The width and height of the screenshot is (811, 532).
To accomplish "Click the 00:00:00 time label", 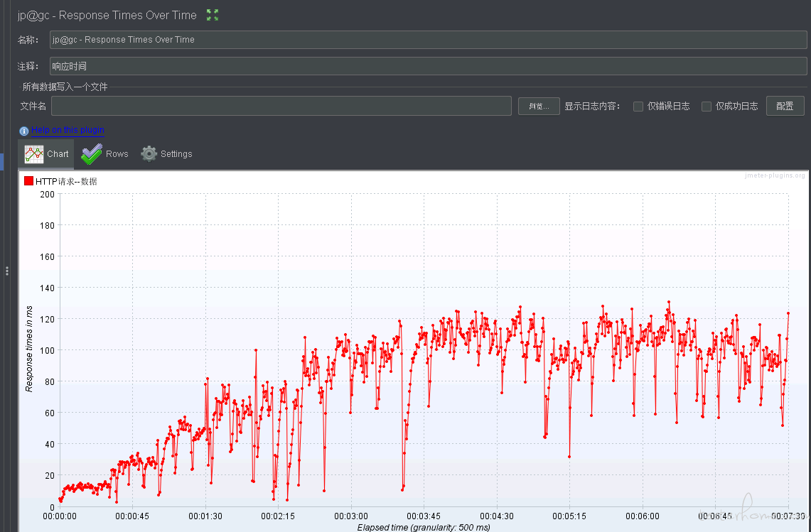I will point(60,516).
